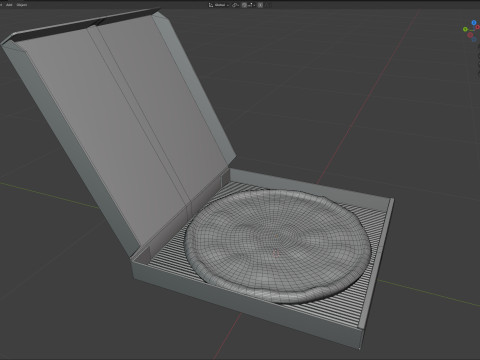Click green Y axis on navigation gizmo
This screenshot has width=480, height=360.
point(465,29)
